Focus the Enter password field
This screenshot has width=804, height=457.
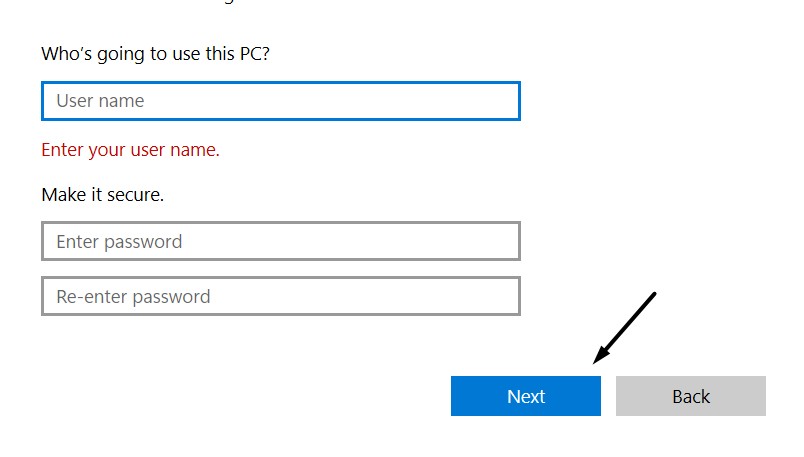click(x=280, y=241)
